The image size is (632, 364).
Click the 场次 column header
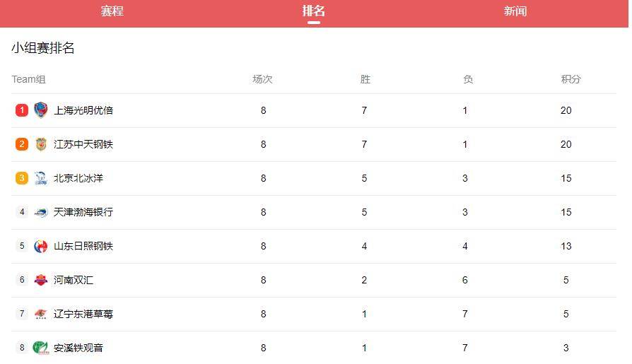click(x=262, y=79)
